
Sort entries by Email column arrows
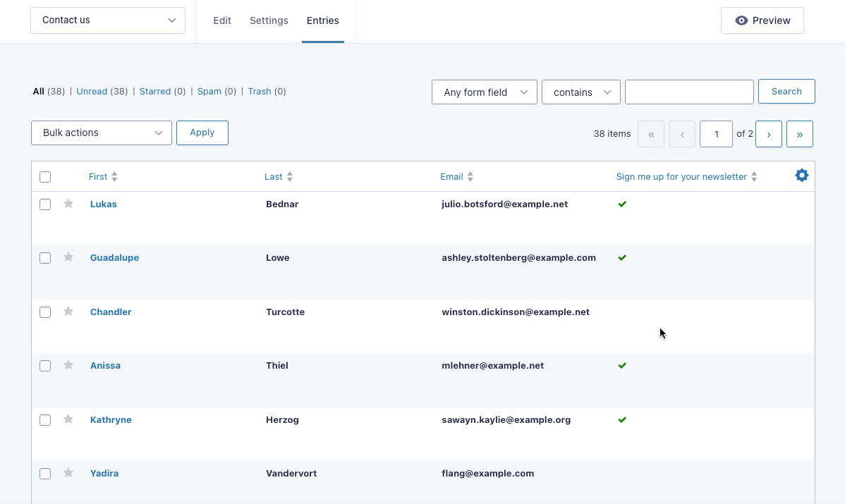[x=470, y=177]
